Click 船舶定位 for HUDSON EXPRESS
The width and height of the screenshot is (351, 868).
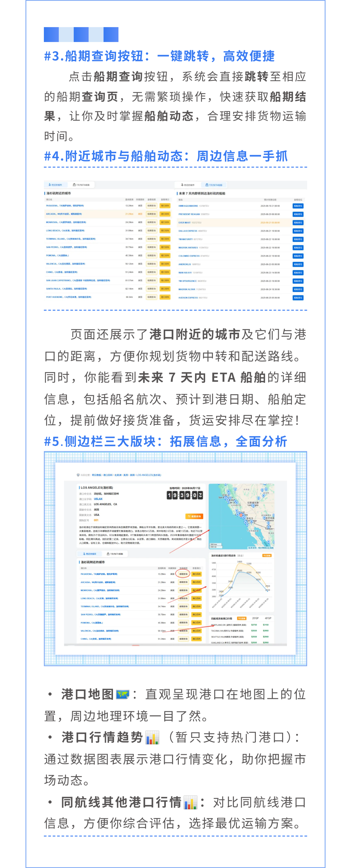(298, 298)
